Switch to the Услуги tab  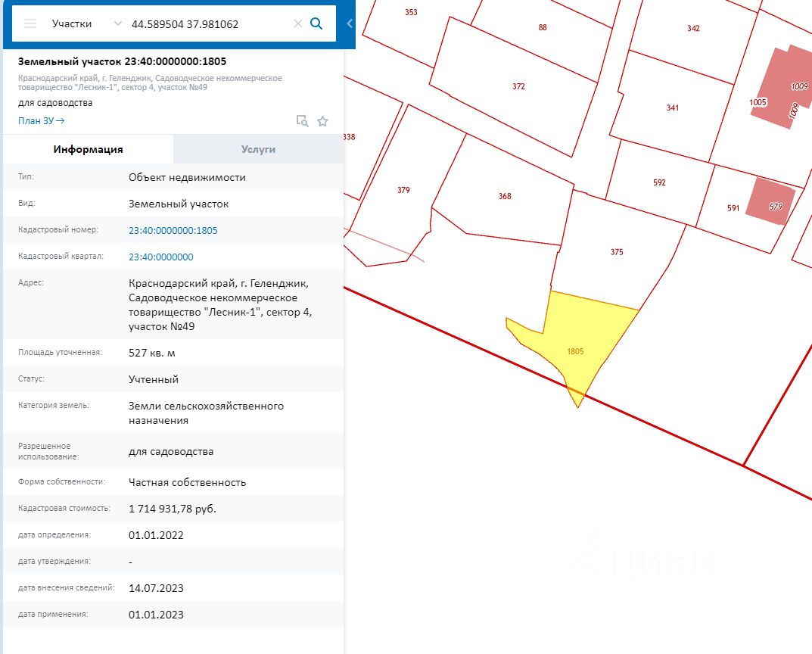258,149
